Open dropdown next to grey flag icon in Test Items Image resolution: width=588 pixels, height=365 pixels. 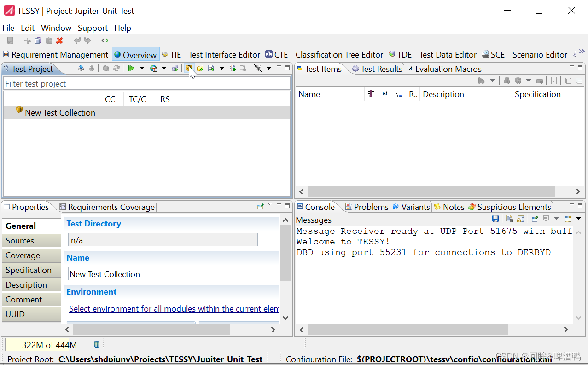click(x=492, y=81)
